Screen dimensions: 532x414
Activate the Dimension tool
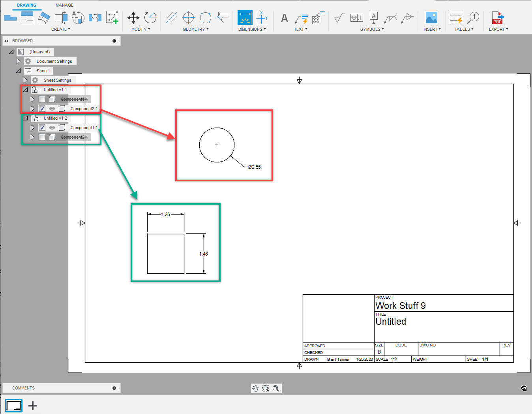pyautogui.click(x=245, y=18)
